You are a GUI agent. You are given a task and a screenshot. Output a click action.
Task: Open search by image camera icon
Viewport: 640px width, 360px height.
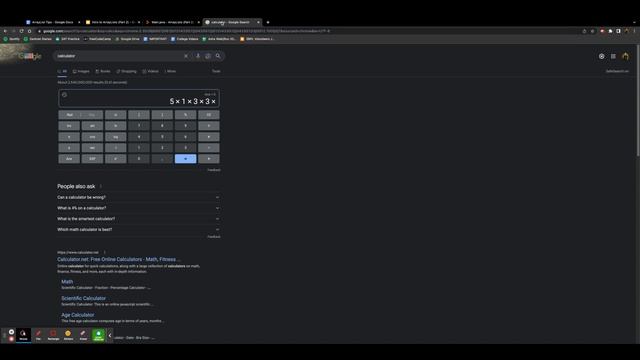[x=208, y=56]
